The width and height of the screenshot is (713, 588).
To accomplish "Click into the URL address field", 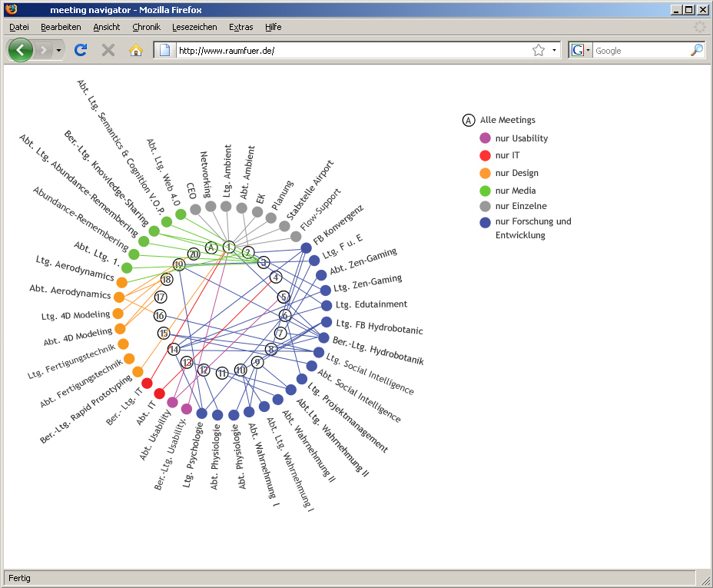I will click(x=346, y=50).
